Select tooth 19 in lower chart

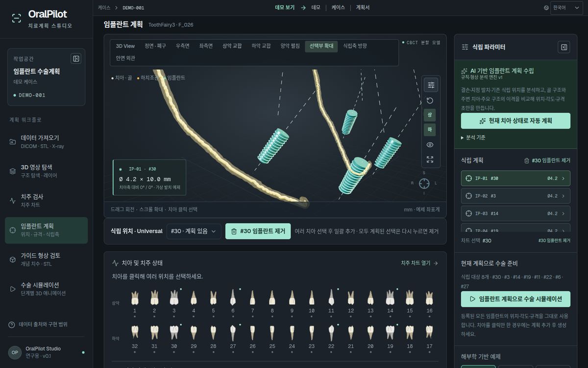click(390, 337)
